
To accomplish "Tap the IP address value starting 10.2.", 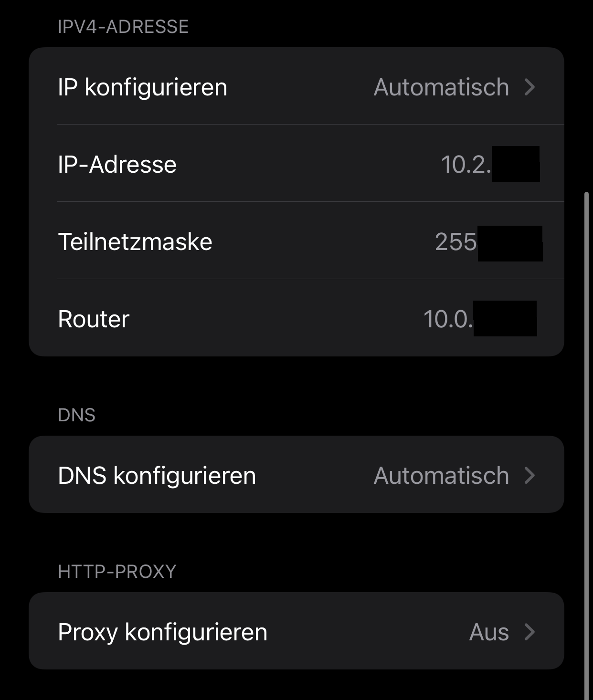I will (466, 165).
